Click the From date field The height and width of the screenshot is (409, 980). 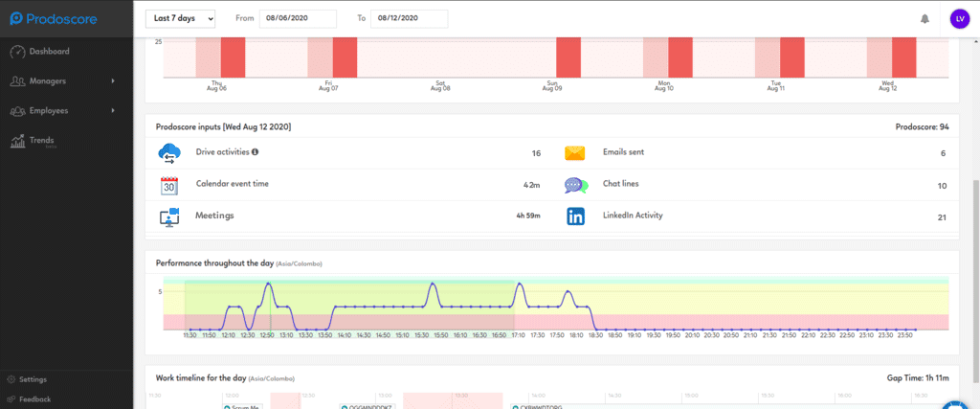click(x=298, y=18)
